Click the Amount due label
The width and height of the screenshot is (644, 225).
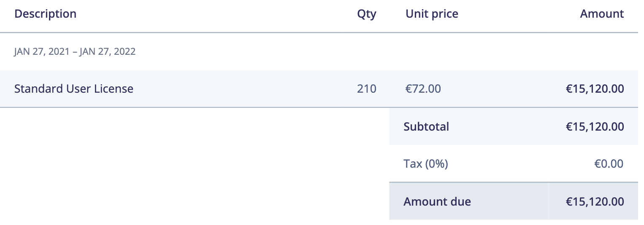click(437, 201)
